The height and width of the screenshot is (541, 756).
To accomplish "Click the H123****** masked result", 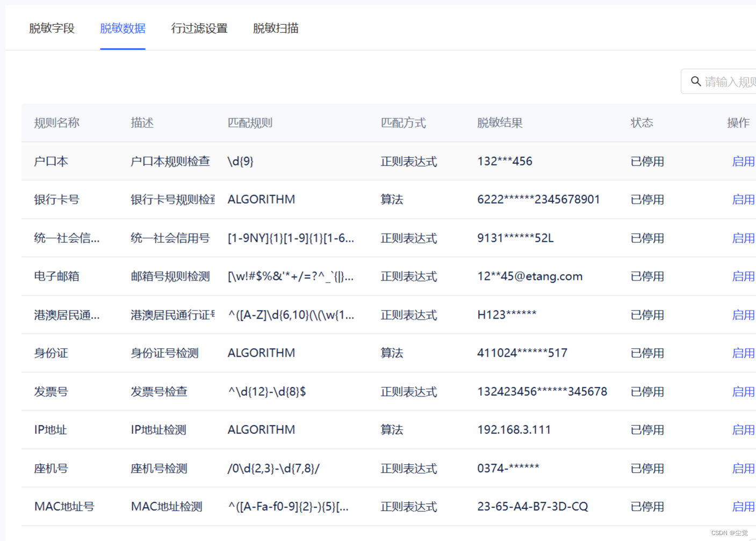I will pyautogui.click(x=507, y=315).
